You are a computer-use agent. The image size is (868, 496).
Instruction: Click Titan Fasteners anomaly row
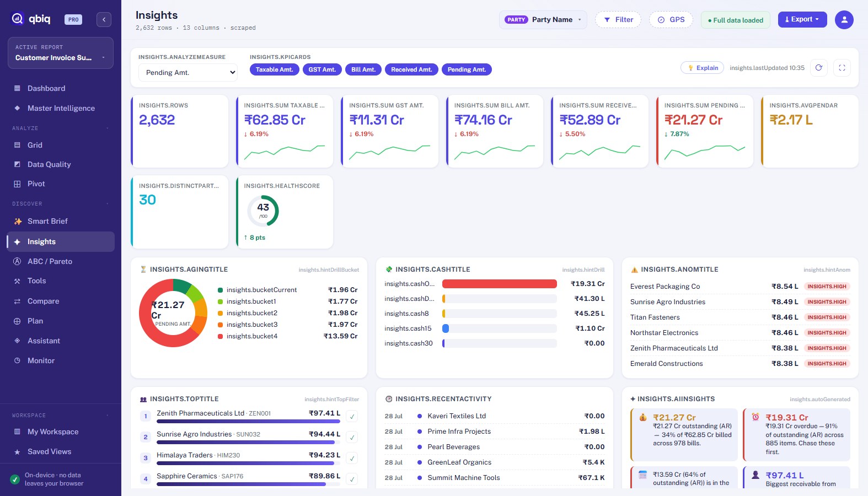[x=740, y=317]
